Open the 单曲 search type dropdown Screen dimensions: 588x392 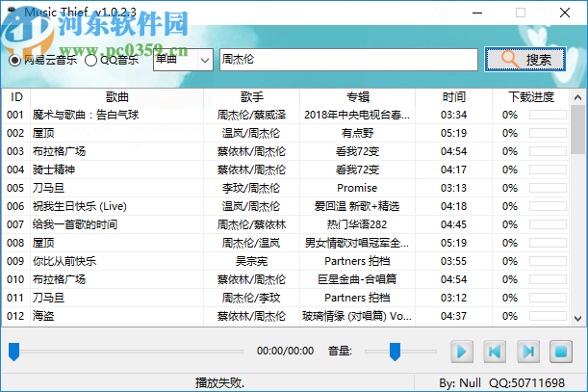183,60
